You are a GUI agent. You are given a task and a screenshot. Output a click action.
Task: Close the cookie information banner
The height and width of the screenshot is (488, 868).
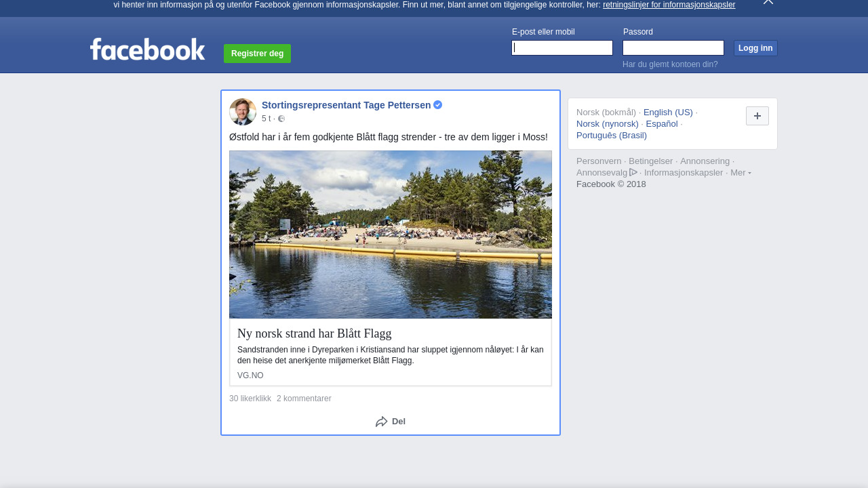click(768, 2)
